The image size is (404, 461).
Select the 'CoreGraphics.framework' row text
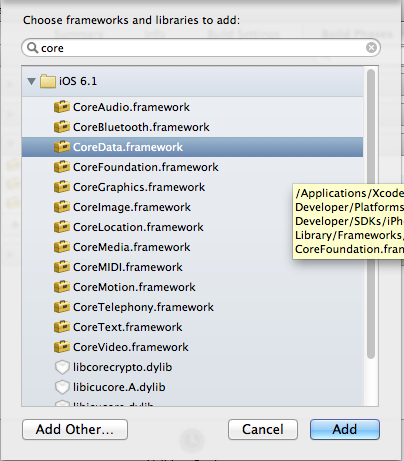[139, 188]
